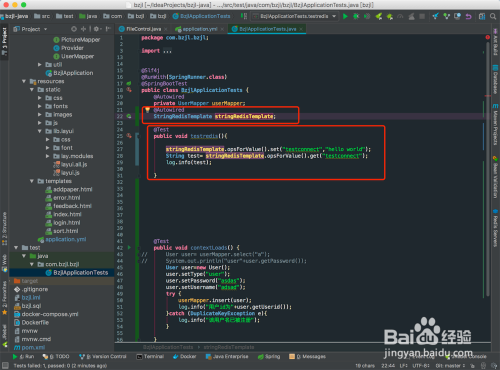Viewport: 500px width, 370px height.
Task: Click the Collapse All icon in Project panel
Action: click(x=83, y=29)
